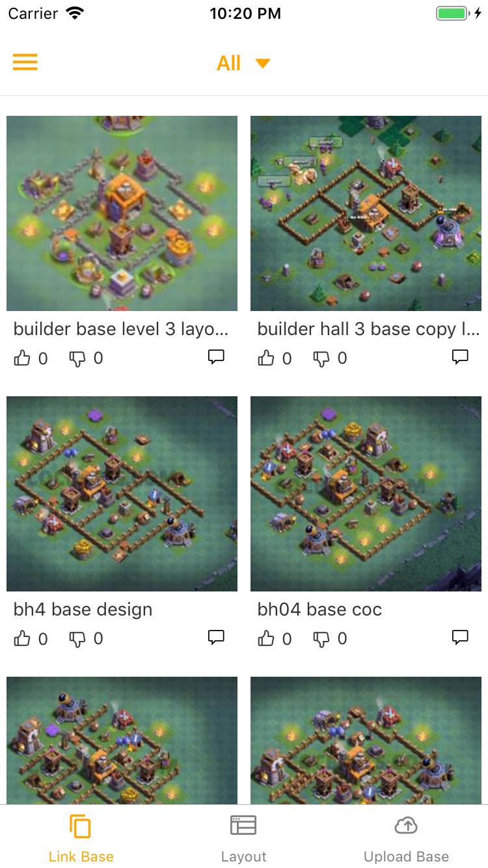Dislike the builder hall 3 base copy
488x868 pixels.
coord(321,359)
